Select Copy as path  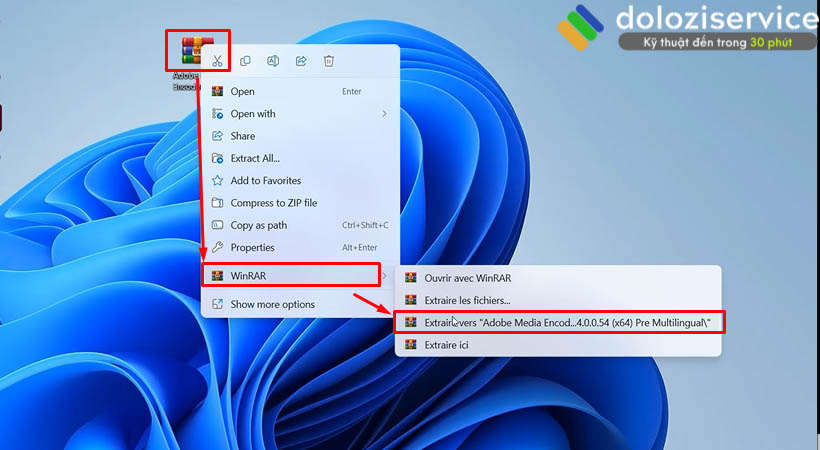coord(258,225)
